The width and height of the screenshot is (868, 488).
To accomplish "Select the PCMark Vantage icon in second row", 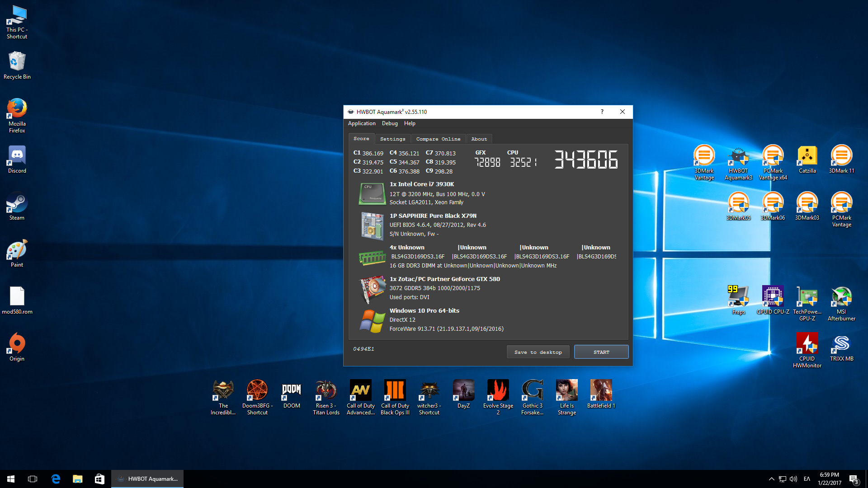I will coord(841,209).
